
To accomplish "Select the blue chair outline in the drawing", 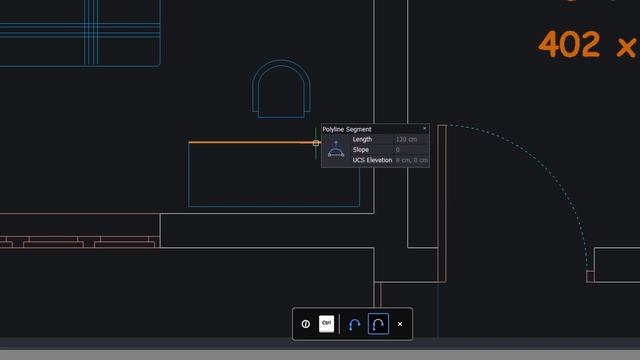I will (x=281, y=89).
